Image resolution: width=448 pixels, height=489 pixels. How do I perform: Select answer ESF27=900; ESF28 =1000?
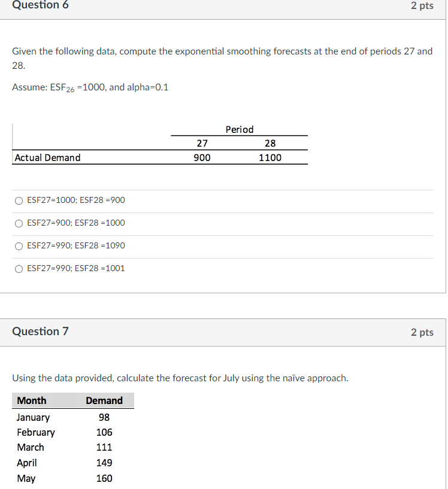19,223
